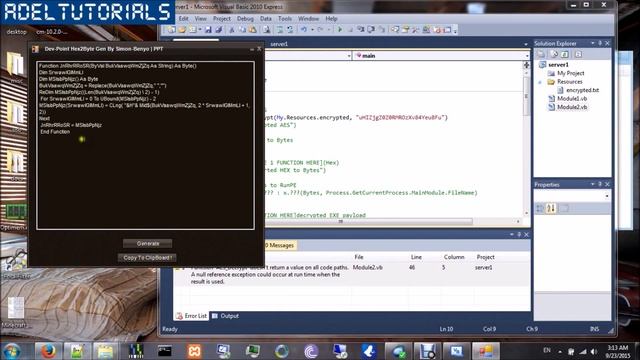
Task: Open the Error List window position menu
Action: (511, 234)
